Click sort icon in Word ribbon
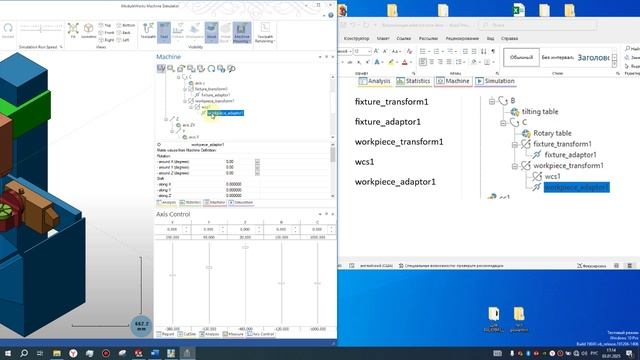 pos(484,51)
